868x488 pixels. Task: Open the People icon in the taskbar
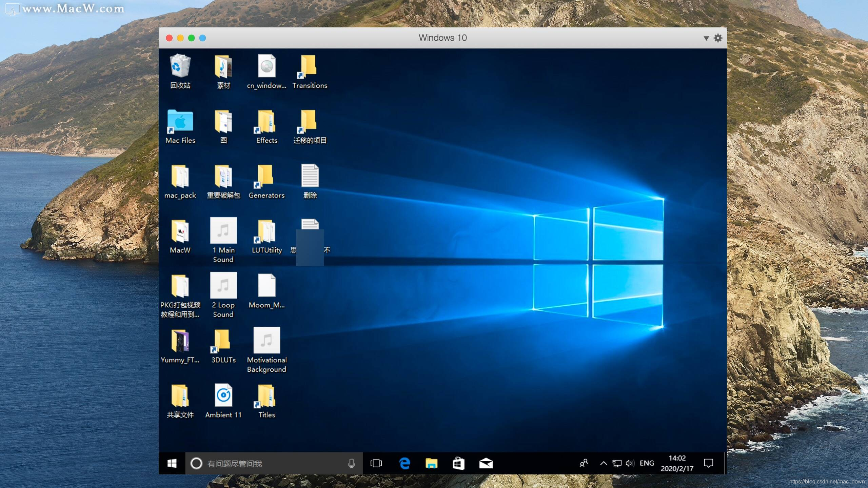coord(584,463)
